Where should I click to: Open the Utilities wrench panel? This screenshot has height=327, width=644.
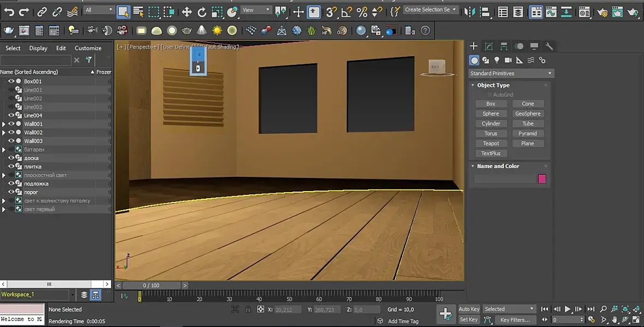point(550,46)
